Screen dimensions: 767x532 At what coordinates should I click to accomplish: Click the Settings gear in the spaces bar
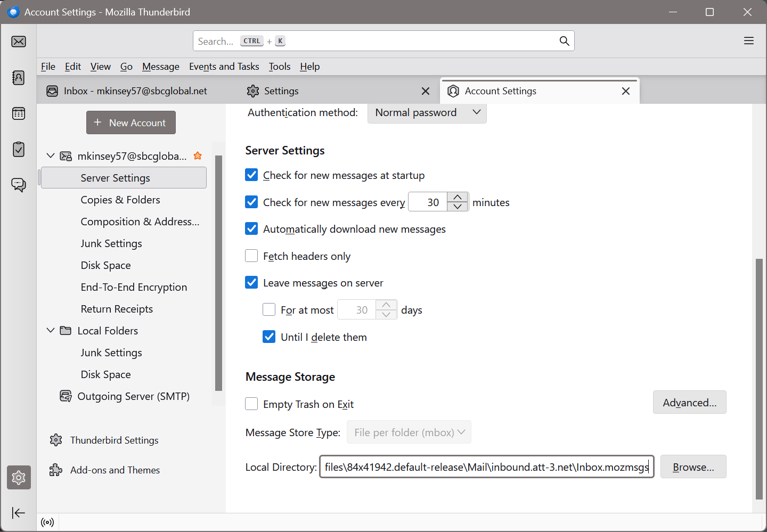(19, 478)
